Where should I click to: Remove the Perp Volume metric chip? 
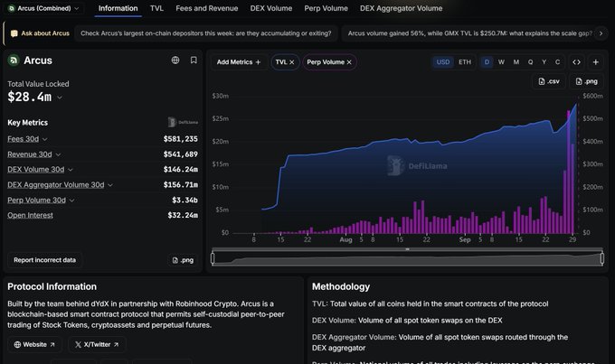coord(349,62)
